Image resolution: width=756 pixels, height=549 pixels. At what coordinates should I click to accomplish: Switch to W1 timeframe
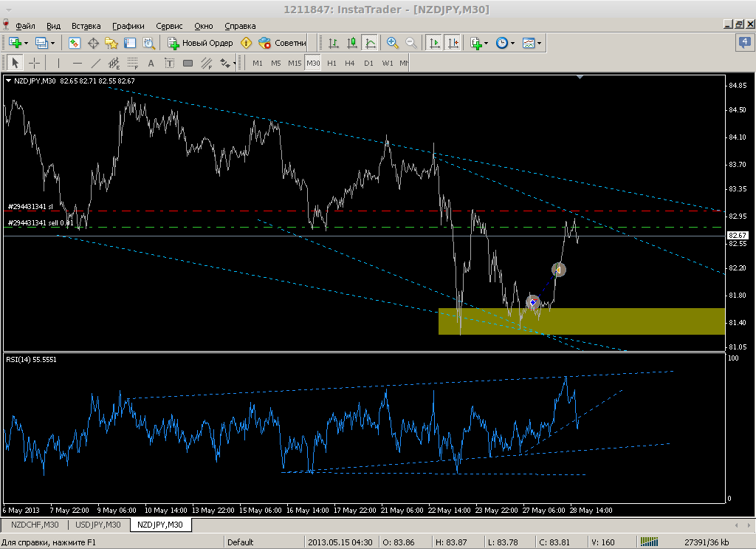[x=388, y=64]
